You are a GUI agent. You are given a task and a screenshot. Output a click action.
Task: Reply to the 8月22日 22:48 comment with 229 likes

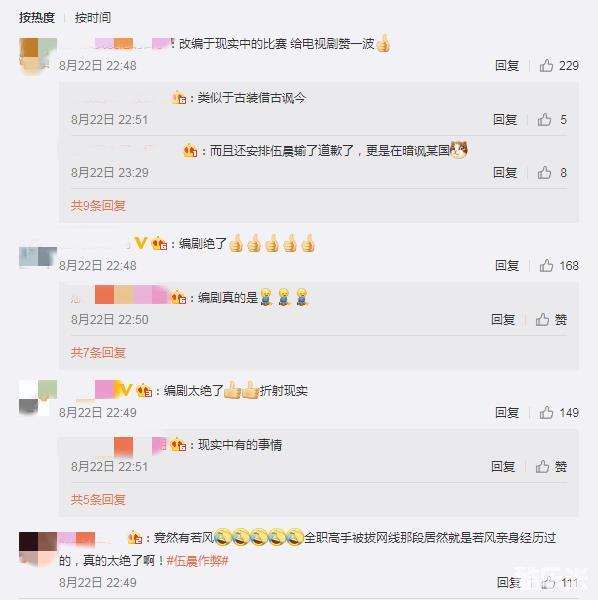point(507,66)
